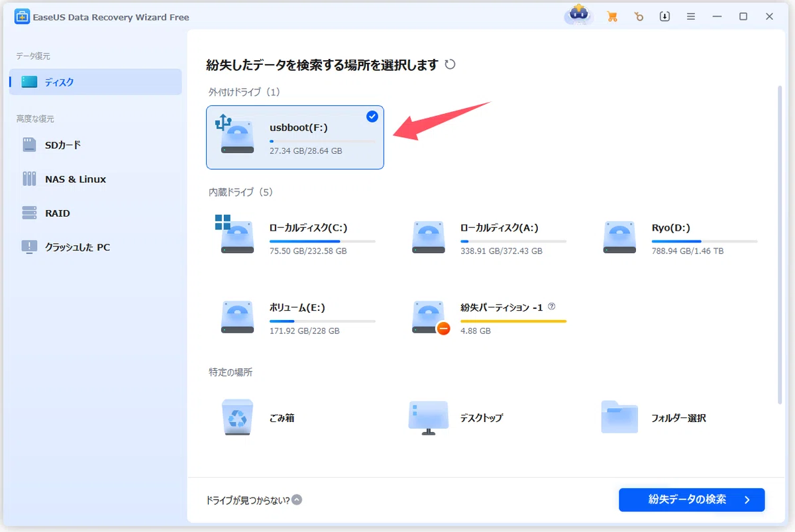Select ローカルディスク(A:) drive label

(x=499, y=228)
